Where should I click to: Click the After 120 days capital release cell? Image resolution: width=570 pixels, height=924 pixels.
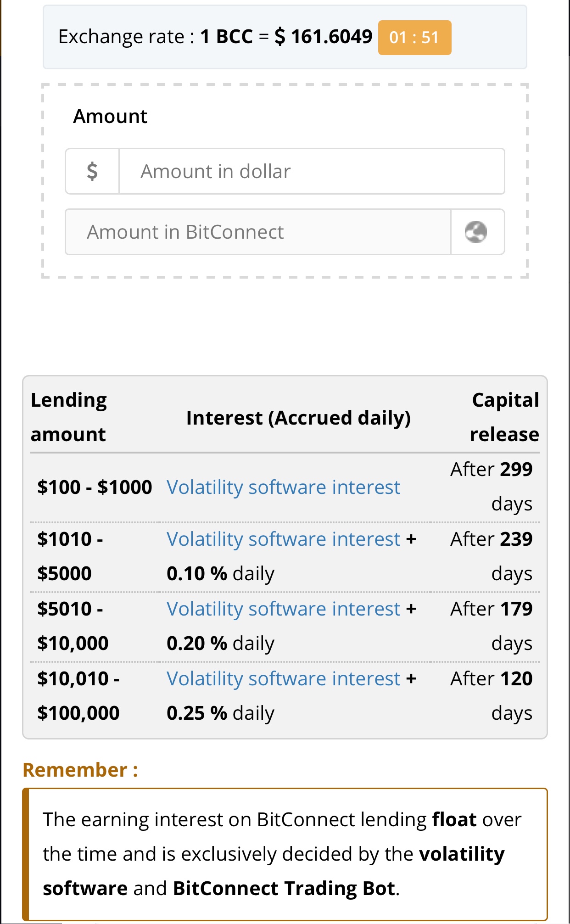point(491,696)
